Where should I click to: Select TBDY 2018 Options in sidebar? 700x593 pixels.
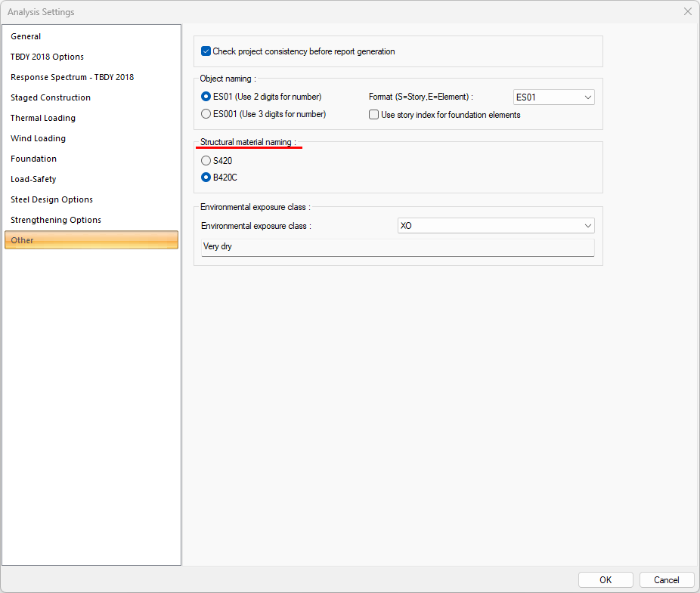tap(47, 57)
